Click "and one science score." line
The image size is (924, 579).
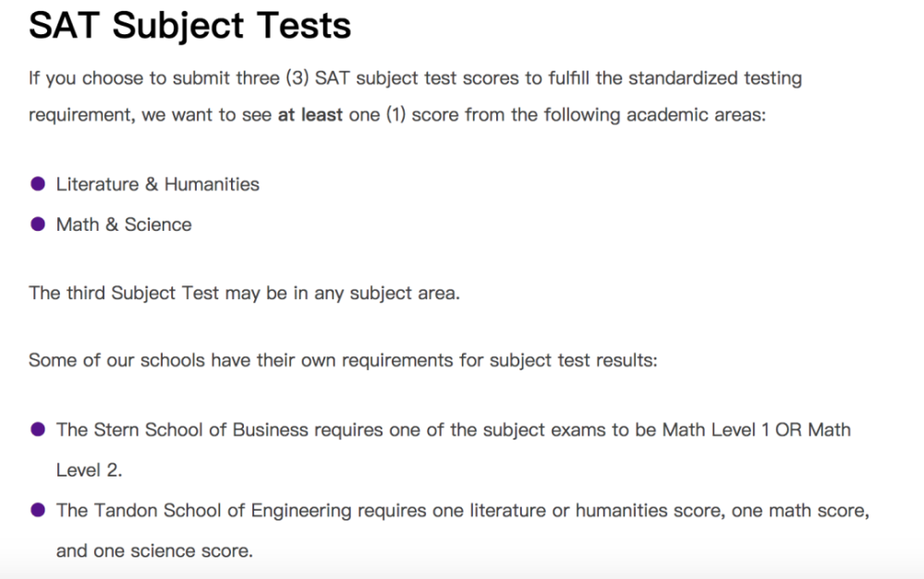coord(154,550)
